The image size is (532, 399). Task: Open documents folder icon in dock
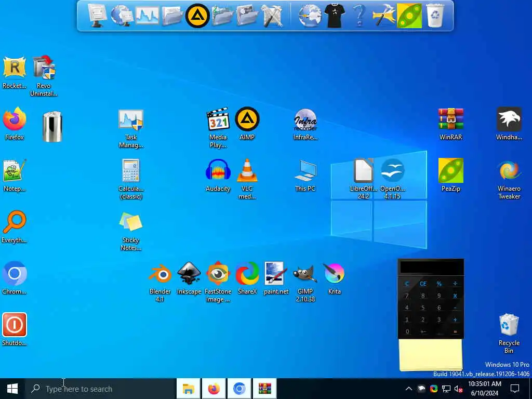pyautogui.click(x=172, y=16)
